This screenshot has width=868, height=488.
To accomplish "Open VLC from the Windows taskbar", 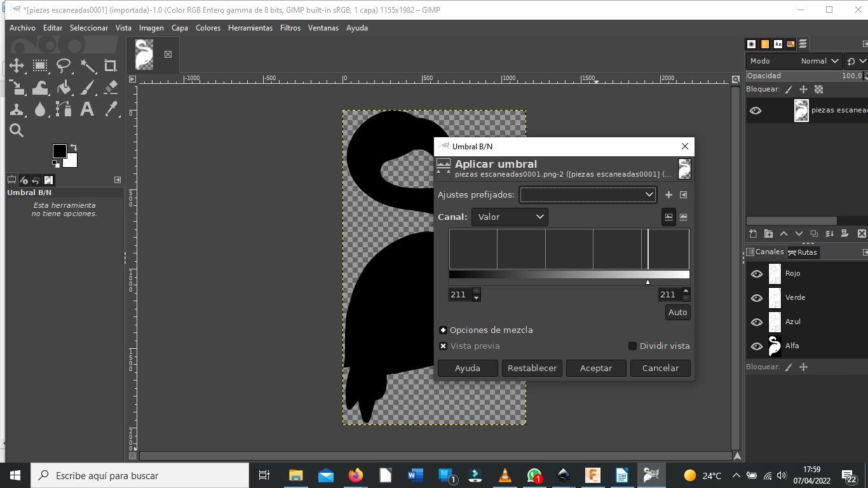I will [x=505, y=475].
